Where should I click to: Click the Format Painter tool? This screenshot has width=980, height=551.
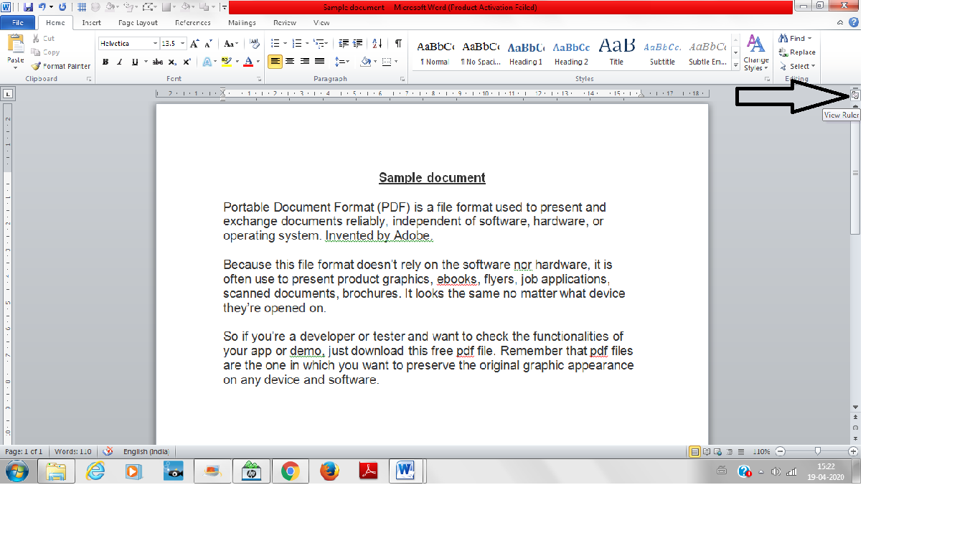pos(61,66)
